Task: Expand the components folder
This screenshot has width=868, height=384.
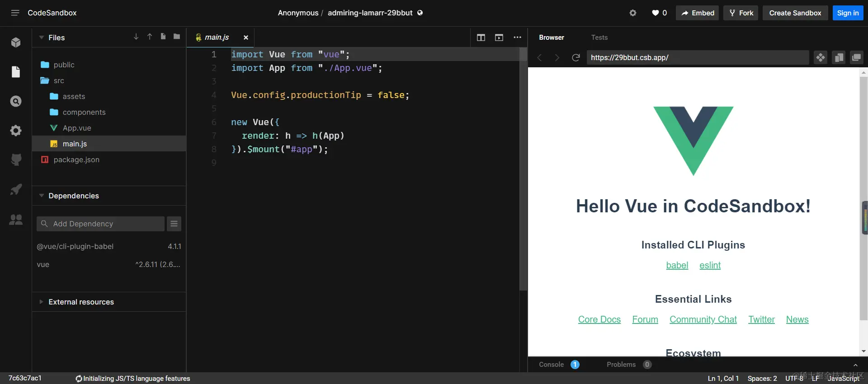Action: point(109,112)
